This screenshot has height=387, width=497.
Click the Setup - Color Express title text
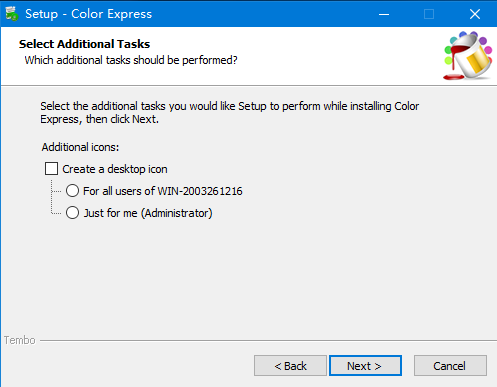point(89,14)
